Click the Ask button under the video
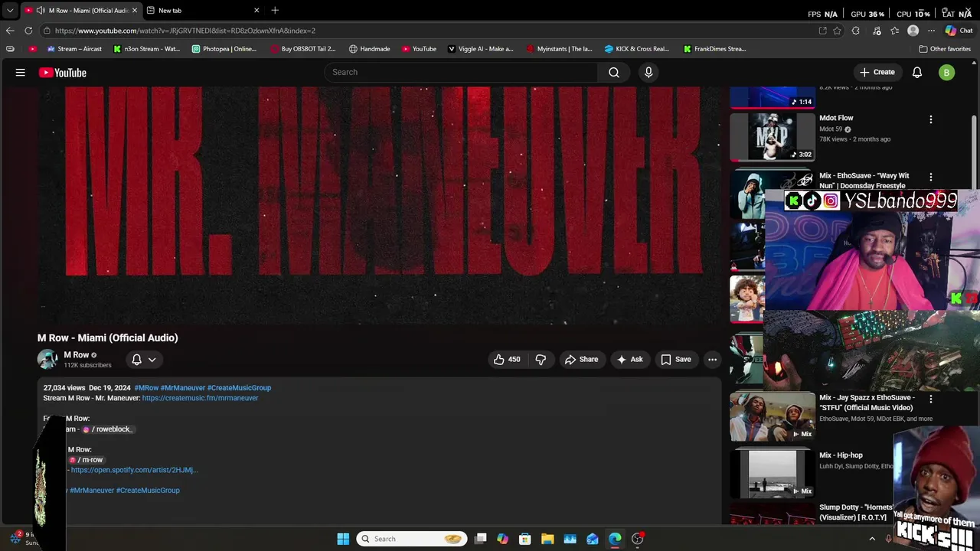This screenshot has height=551, width=980. (629, 360)
